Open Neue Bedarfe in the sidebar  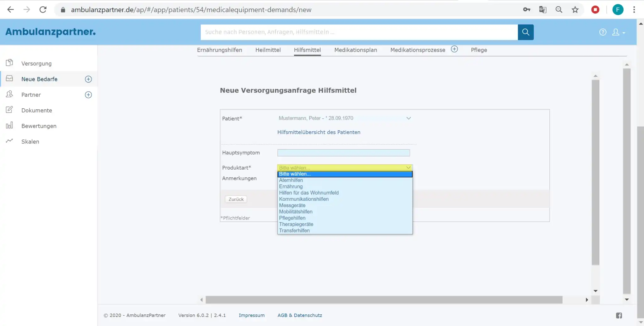click(39, 79)
